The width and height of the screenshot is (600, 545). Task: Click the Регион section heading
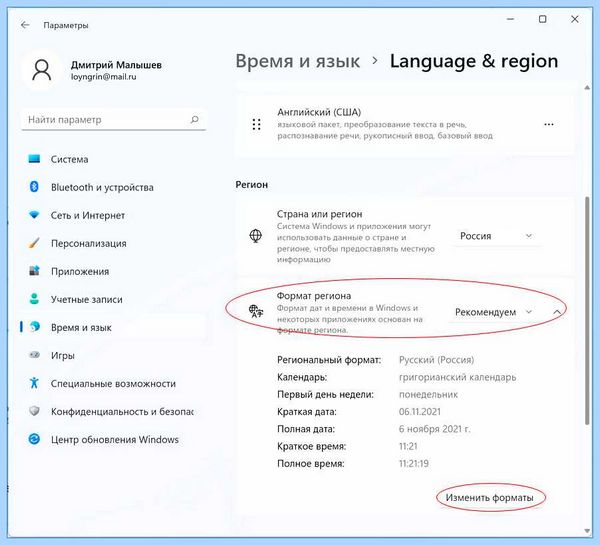click(252, 184)
